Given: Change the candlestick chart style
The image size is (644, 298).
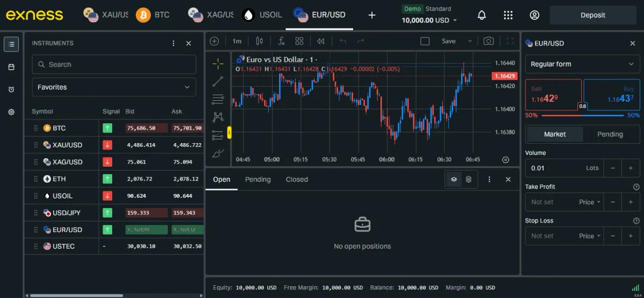Looking at the screenshot, I should (x=260, y=41).
